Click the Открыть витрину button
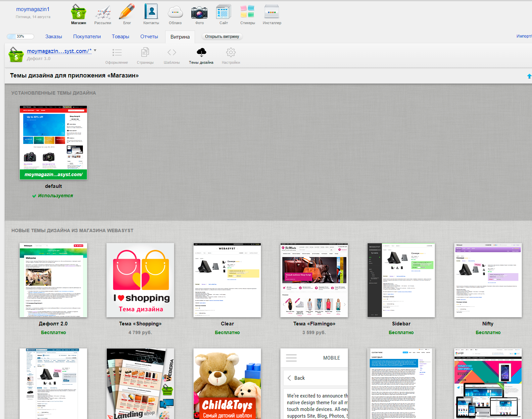The width and height of the screenshot is (532, 419). (222, 37)
